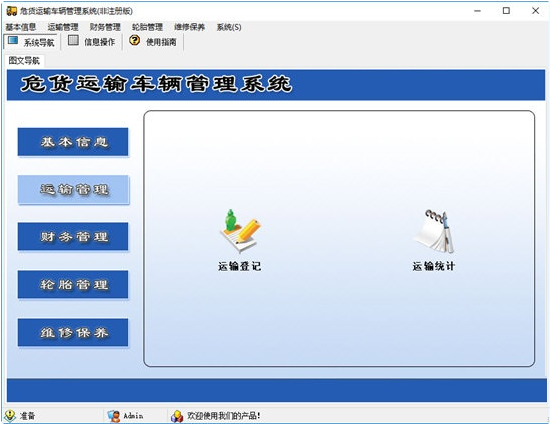
Task: Open the 使用指南 toolbar label
Action: click(x=161, y=42)
